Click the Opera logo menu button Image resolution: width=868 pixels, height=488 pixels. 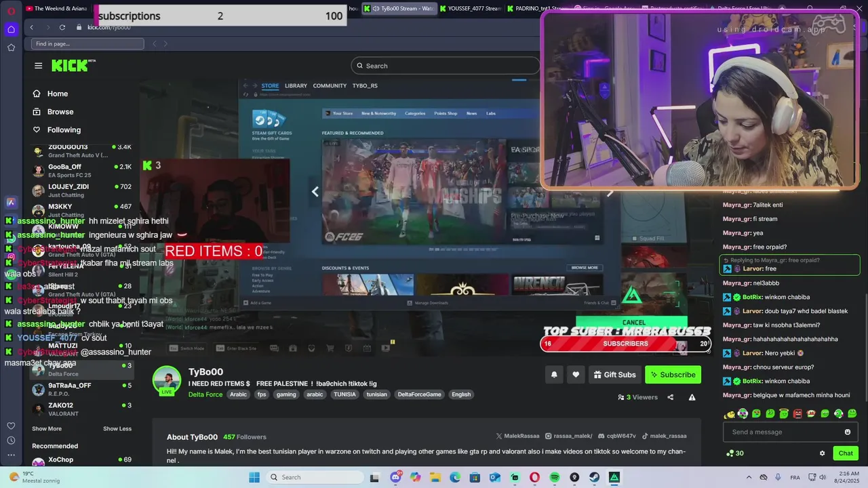tap(11, 10)
